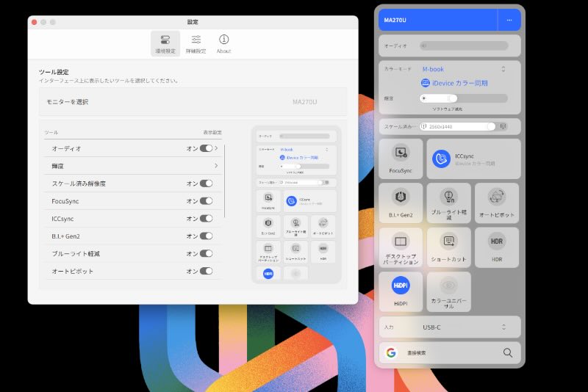Switch to the 詳細設定 tab
Viewport: 588px width, 392px height.
(196, 43)
